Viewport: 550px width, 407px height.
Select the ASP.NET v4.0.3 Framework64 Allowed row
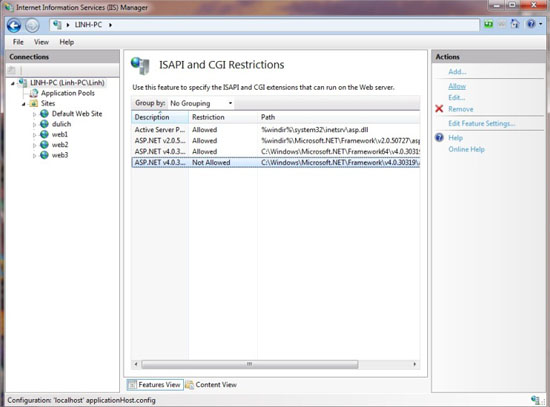tap(276, 152)
